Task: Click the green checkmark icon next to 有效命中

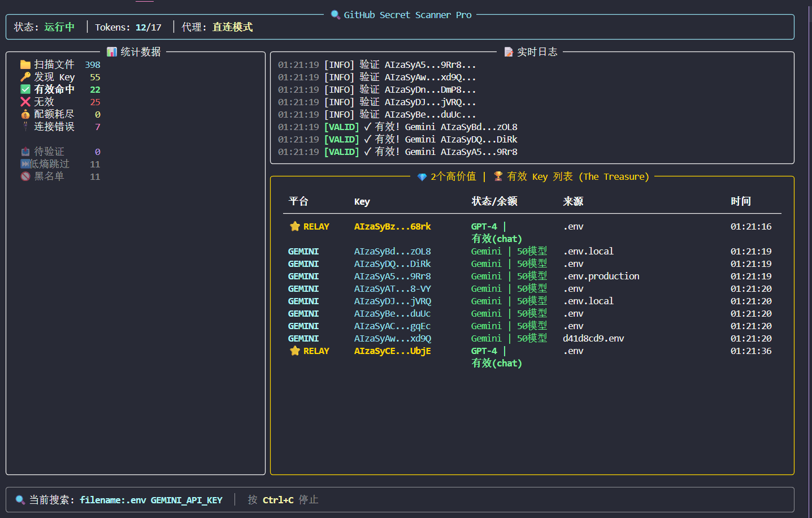Action: click(x=25, y=89)
